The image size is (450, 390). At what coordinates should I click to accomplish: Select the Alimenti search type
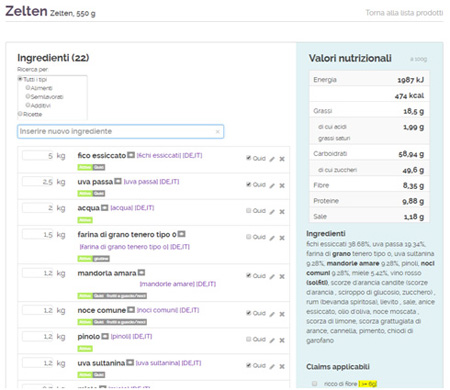[x=28, y=88]
